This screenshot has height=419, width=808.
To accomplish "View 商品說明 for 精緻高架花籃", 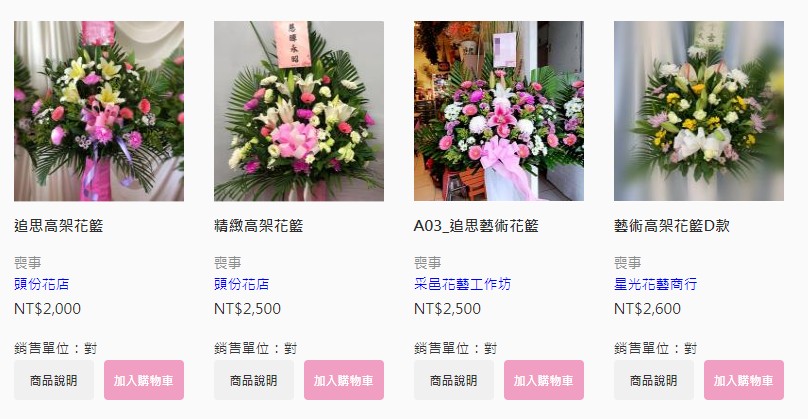I will [x=254, y=380].
